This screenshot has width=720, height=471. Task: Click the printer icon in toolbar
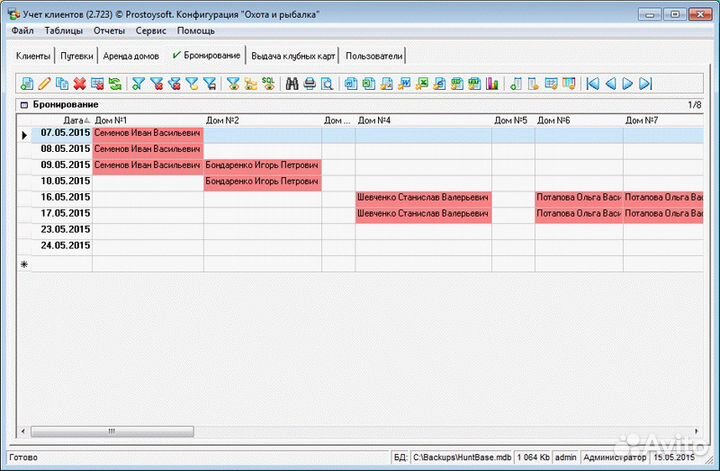[310, 84]
